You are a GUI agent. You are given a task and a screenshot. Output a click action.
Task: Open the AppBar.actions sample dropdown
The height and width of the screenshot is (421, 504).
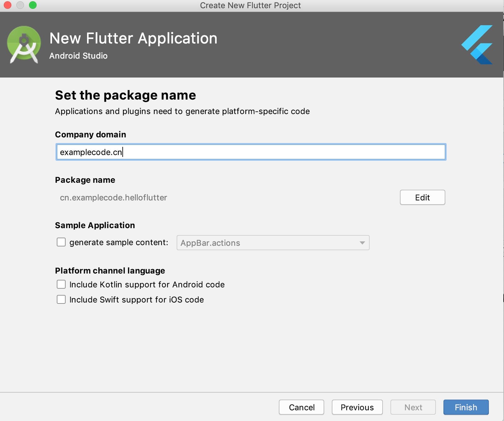click(273, 243)
